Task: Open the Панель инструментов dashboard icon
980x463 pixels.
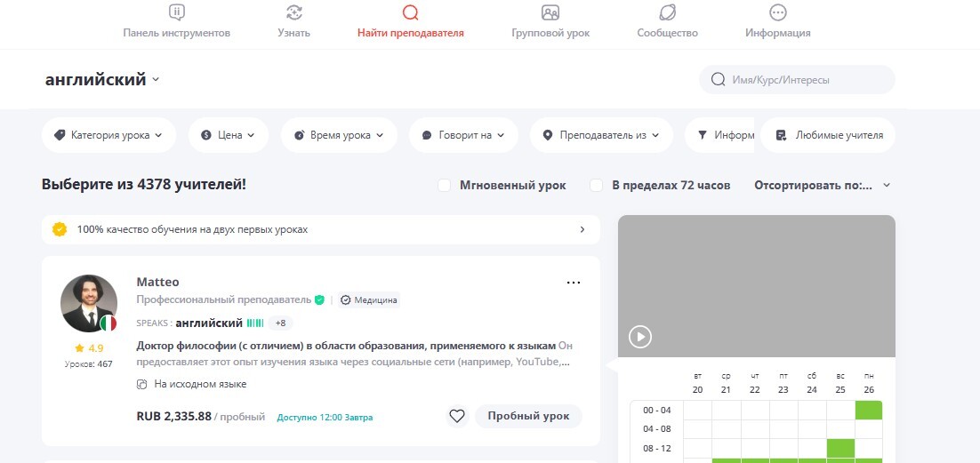Action: click(x=177, y=12)
